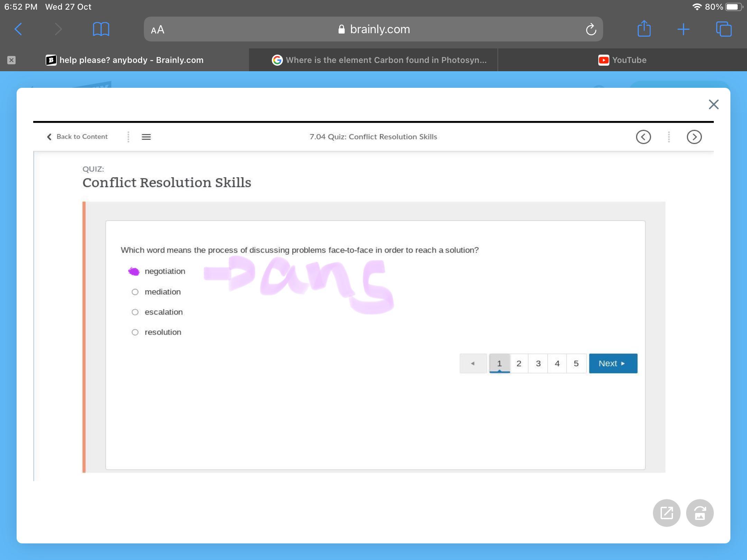Select the mediation radio option

pos(135,292)
